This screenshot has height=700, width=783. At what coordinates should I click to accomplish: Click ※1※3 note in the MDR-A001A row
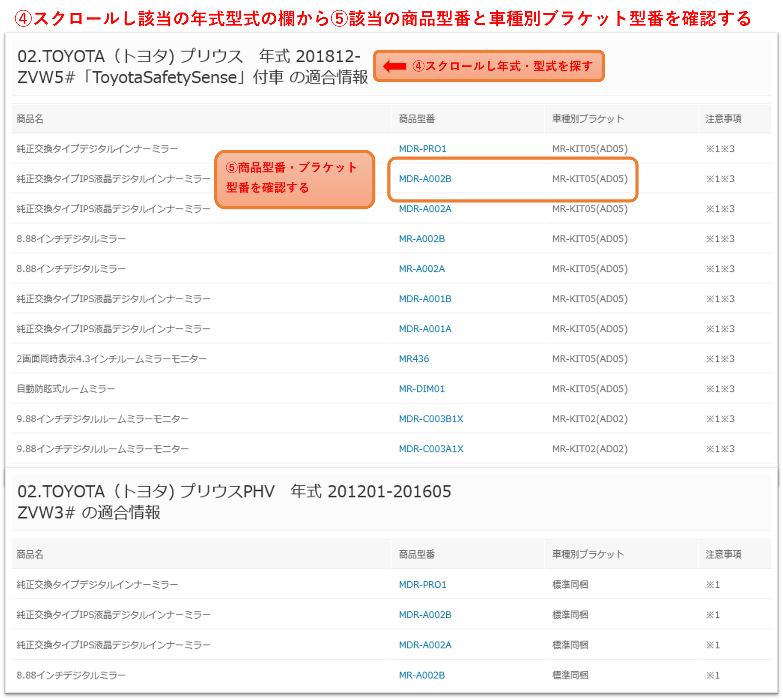(x=720, y=329)
